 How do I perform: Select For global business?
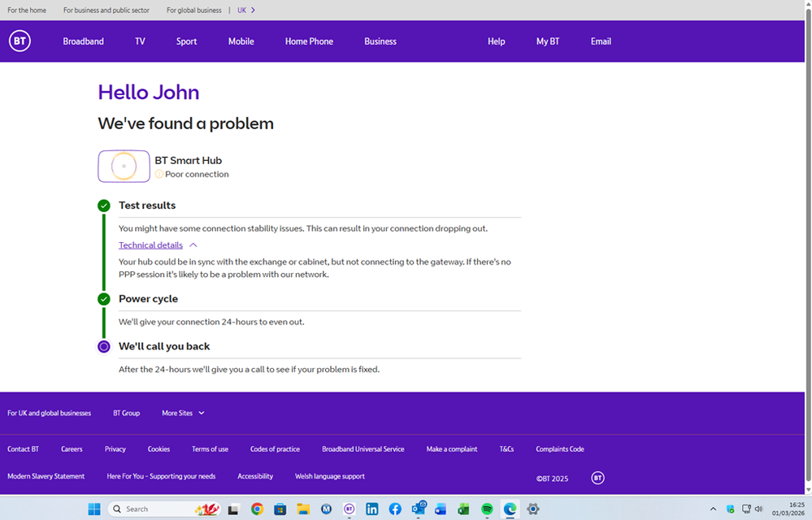193,10
